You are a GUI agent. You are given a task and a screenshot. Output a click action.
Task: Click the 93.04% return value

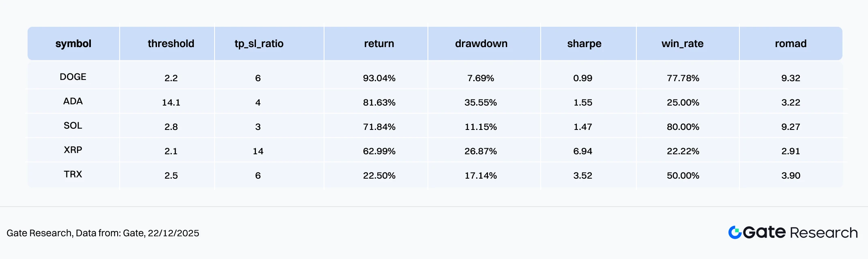coord(379,78)
